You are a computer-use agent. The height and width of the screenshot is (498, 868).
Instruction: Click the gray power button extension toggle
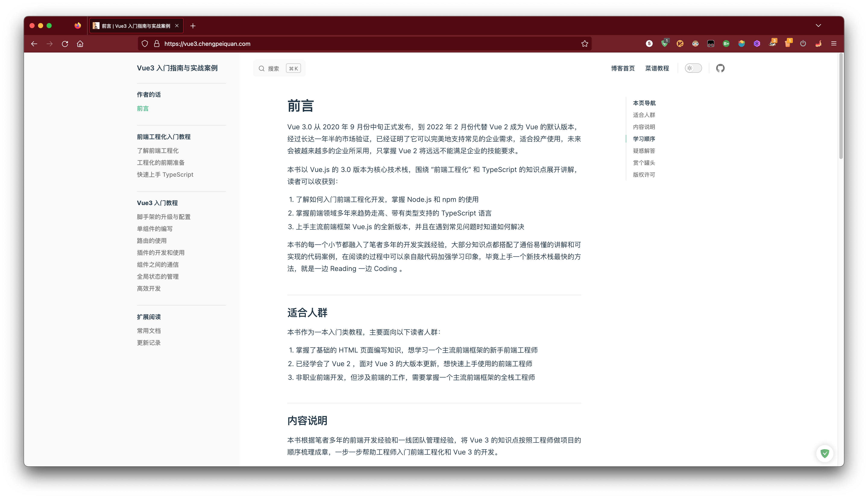(x=803, y=44)
